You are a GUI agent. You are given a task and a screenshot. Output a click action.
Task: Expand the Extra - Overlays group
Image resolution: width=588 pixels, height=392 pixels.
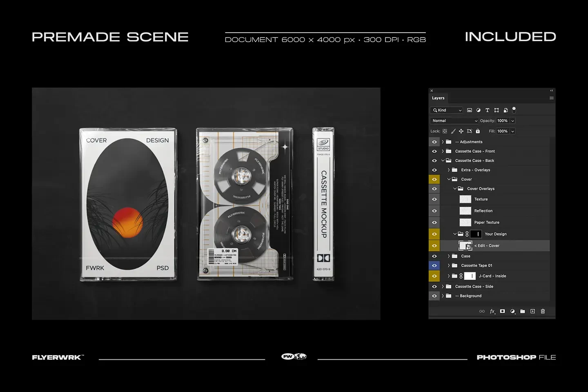pos(449,169)
